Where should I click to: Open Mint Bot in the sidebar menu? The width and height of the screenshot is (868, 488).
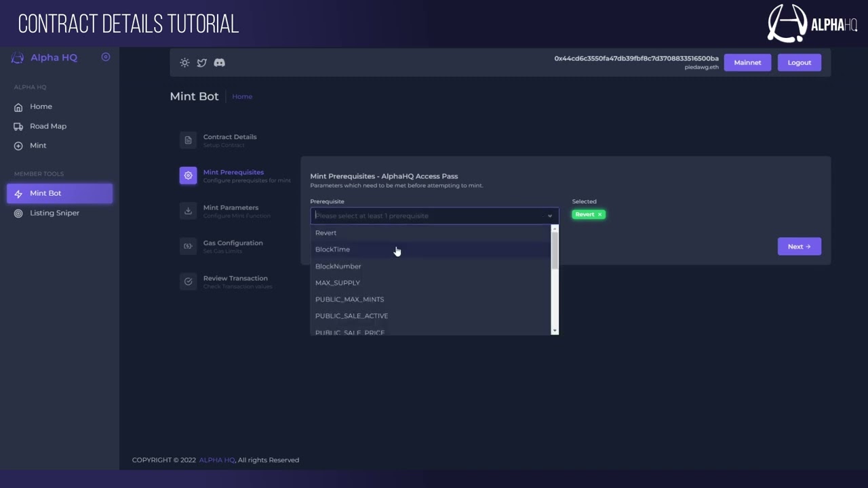tap(60, 194)
